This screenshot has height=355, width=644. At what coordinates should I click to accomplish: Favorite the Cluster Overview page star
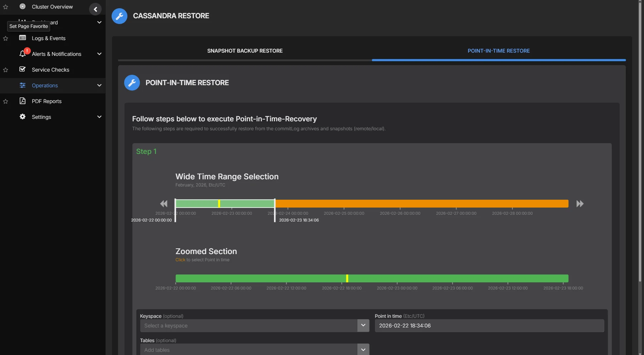(5, 7)
